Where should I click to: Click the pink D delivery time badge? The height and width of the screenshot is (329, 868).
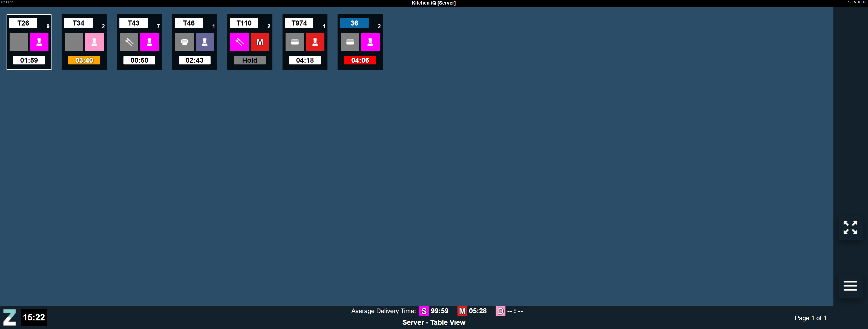[x=500, y=311]
